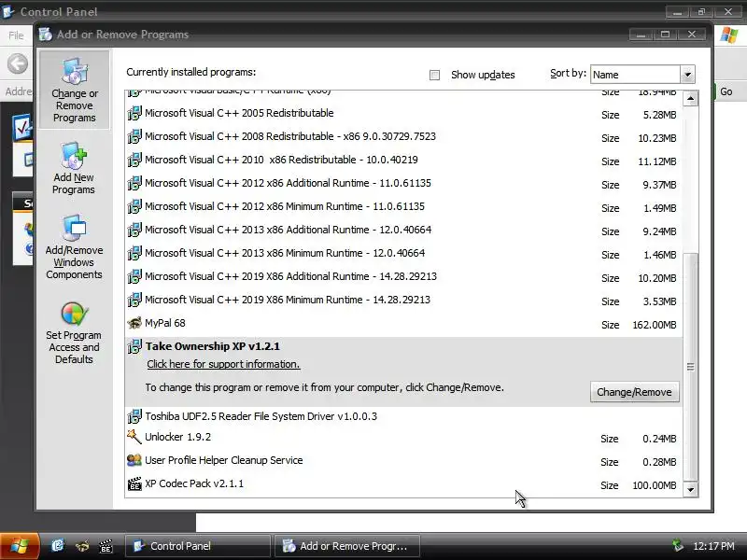
Task: Enable the Show updates checkbox
Action: (x=434, y=75)
